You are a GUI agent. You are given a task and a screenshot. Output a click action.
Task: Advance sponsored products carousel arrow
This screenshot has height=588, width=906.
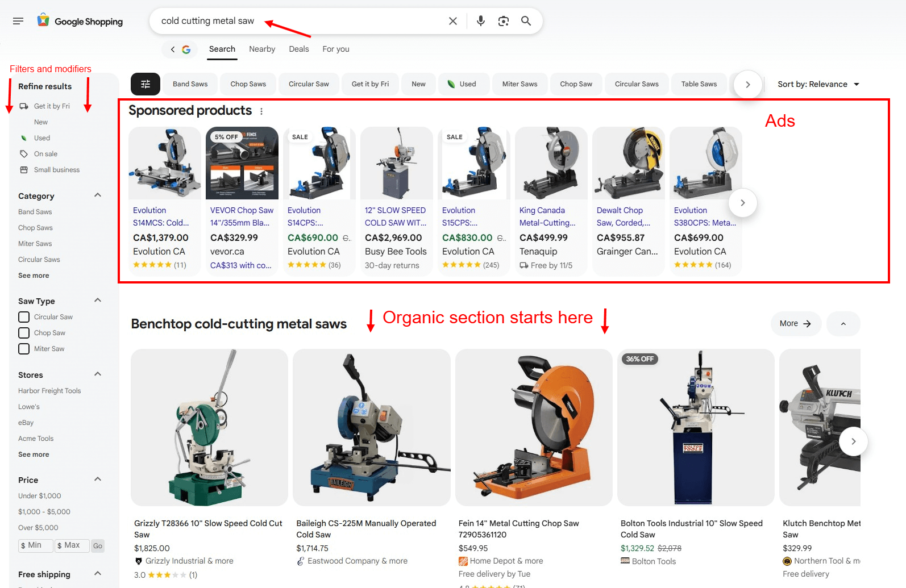[742, 203]
